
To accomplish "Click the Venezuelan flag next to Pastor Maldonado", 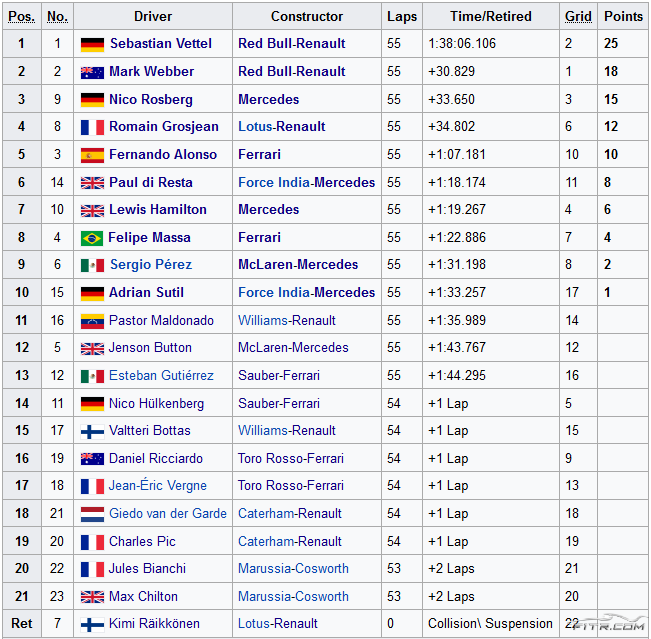I will 92,321.
